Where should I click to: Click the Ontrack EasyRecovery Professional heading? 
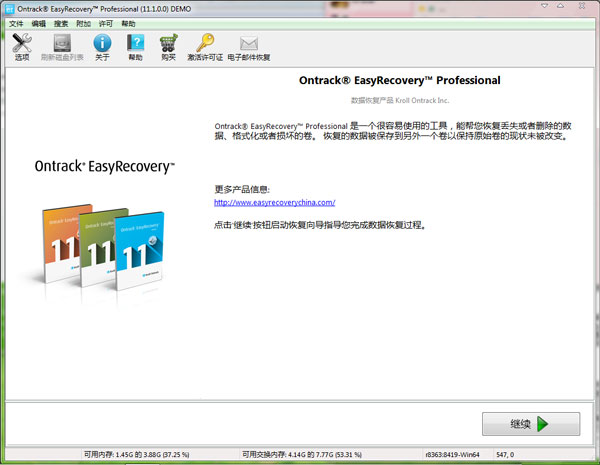click(399, 80)
